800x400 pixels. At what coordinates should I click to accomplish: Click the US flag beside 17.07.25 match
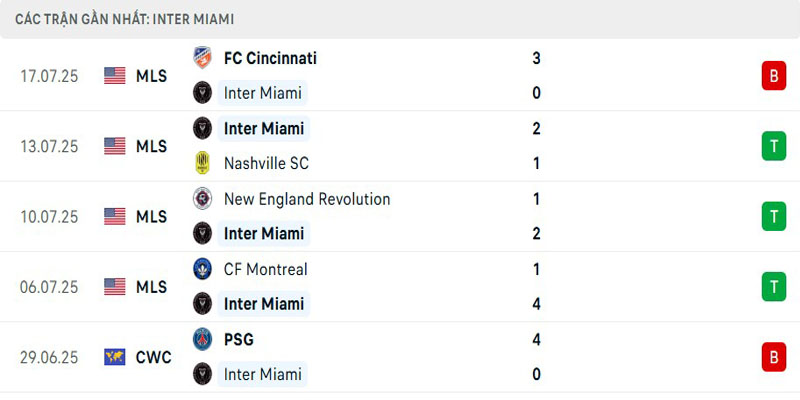click(x=115, y=76)
